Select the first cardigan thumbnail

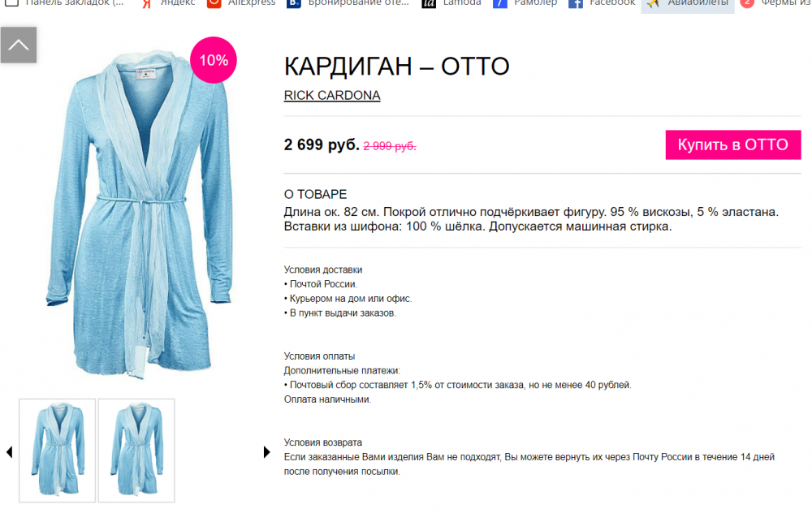point(58,451)
